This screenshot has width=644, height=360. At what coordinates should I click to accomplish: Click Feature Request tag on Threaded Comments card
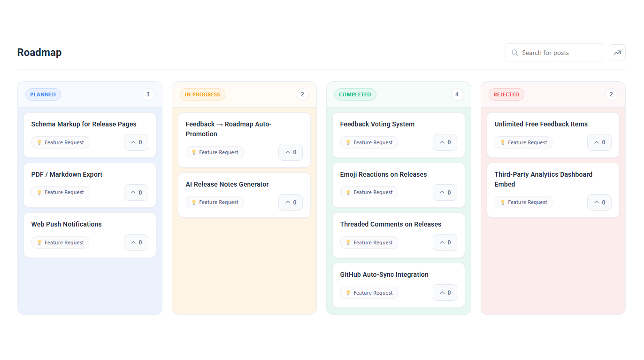pos(369,243)
